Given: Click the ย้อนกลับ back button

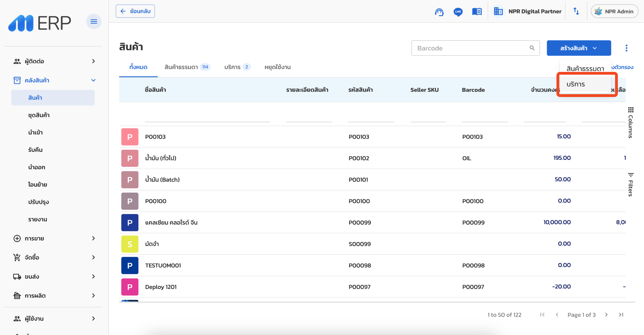Looking at the screenshot, I should [135, 11].
